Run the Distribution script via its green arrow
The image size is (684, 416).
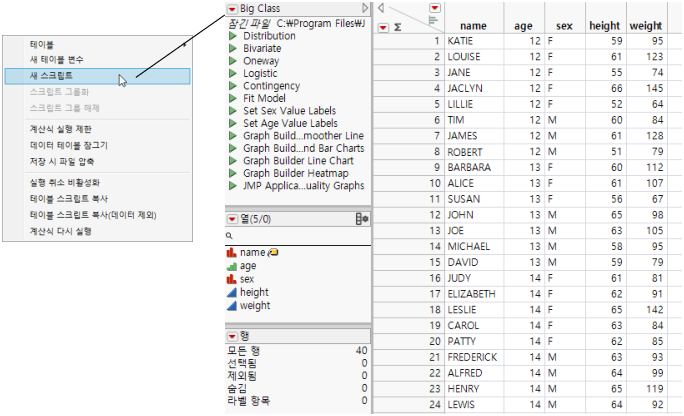tap(232, 36)
